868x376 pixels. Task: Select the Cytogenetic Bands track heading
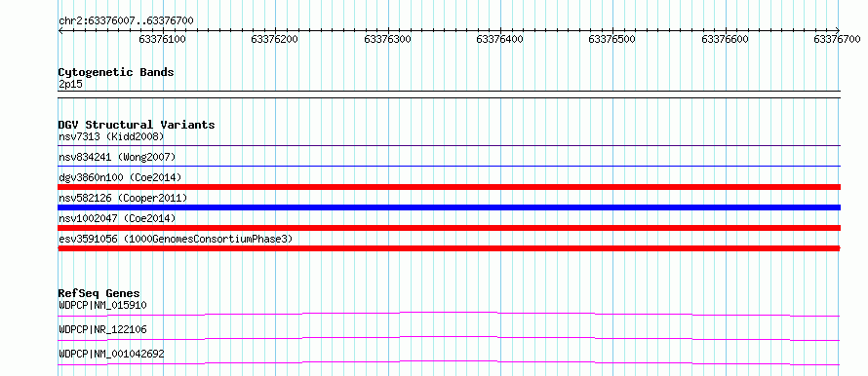[116, 72]
